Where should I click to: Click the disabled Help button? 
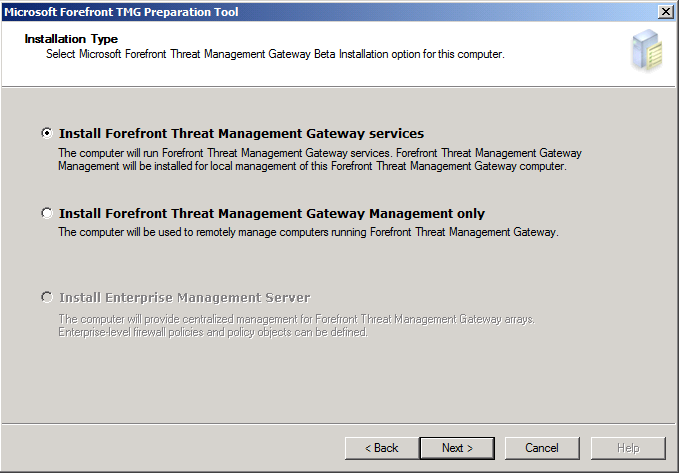coord(628,448)
